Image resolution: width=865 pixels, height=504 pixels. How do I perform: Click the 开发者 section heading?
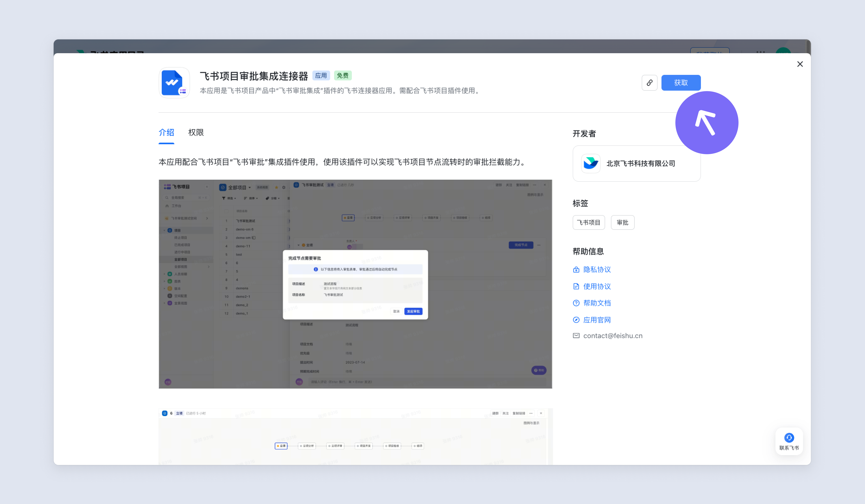(x=584, y=134)
